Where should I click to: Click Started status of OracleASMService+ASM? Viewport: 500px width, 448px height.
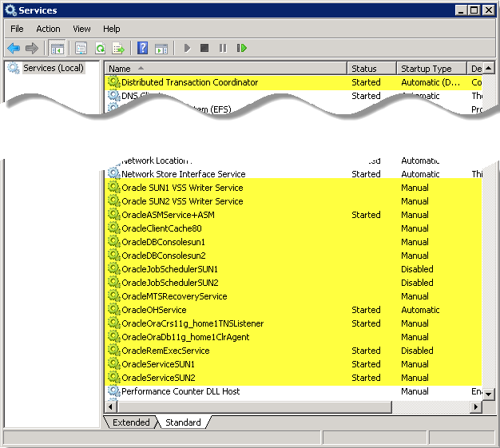pyautogui.click(x=366, y=215)
